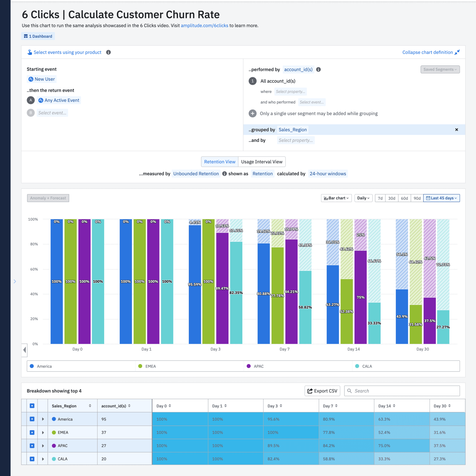The width and height of the screenshot is (476, 476).
Task: Open the amplitude.com/6clicks link
Action: 205,25
